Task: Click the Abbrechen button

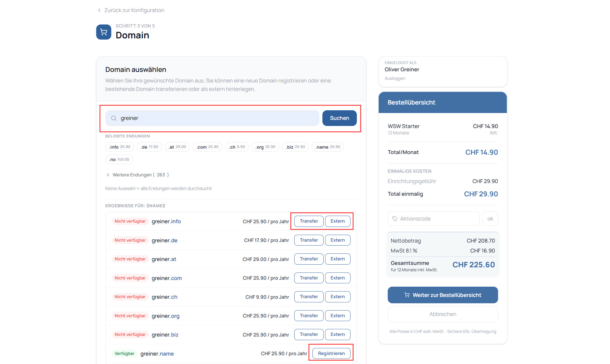Action: pos(443,314)
